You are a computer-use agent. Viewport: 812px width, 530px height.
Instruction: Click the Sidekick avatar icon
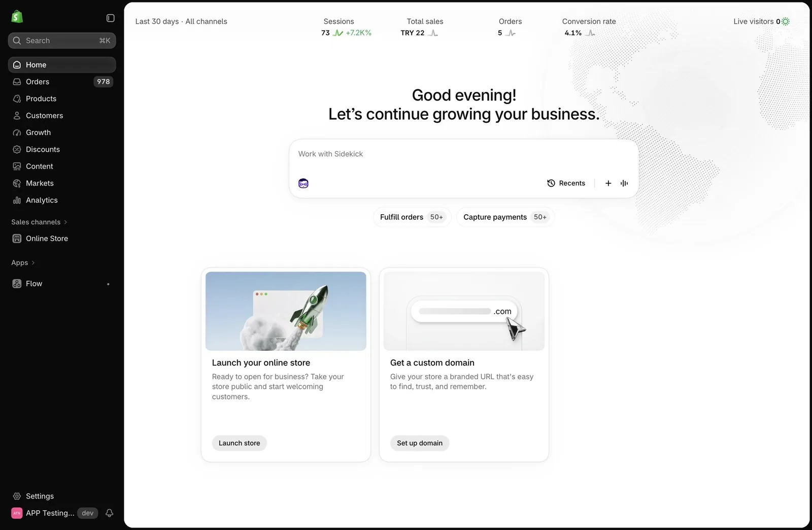(x=303, y=183)
